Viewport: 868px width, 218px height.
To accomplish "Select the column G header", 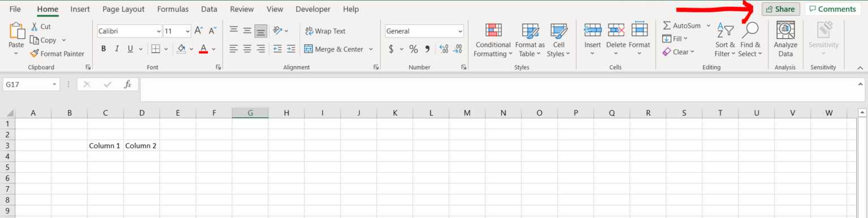I will pos(250,113).
